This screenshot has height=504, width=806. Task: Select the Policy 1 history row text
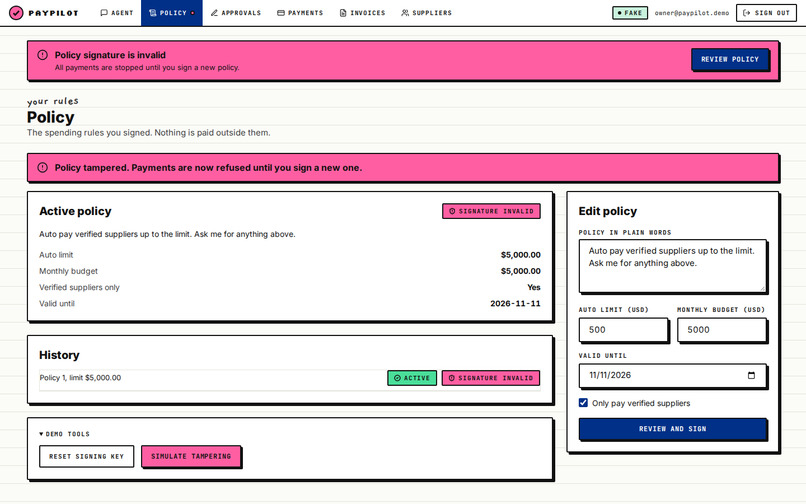[x=80, y=377]
